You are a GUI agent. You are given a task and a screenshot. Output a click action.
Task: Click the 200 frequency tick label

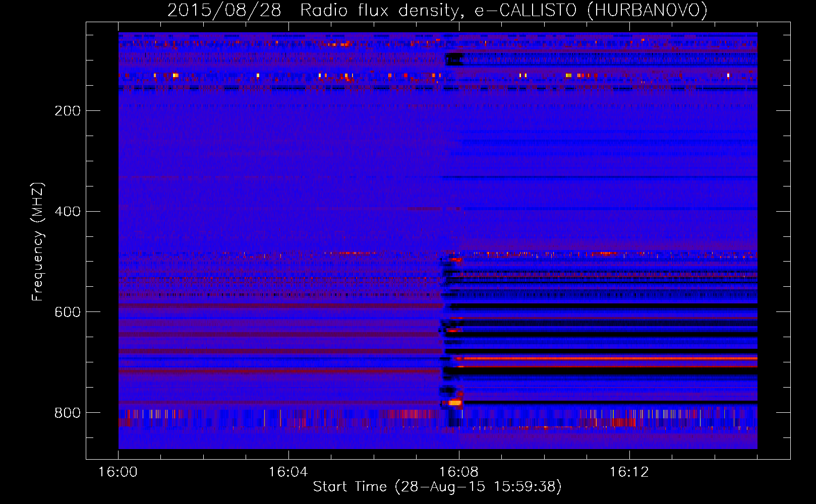(68, 111)
